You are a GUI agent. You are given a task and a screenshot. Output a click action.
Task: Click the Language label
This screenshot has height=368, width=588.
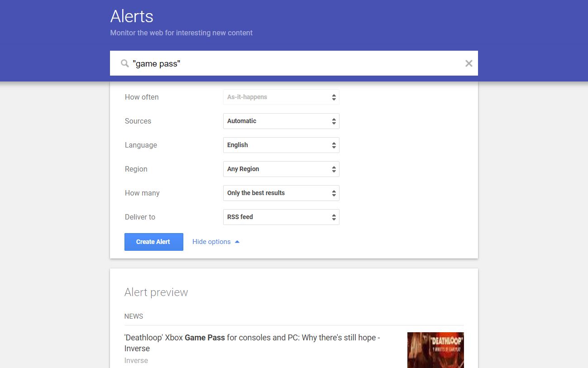coord(141,145)
